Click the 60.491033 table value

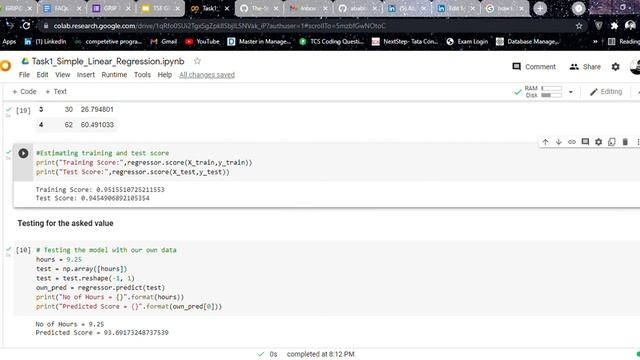(x=97, y=124)
